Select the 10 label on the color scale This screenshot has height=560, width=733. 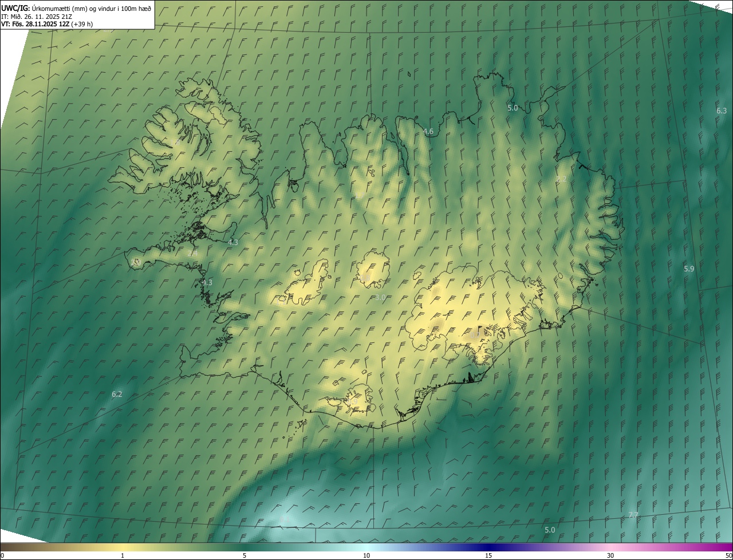[366, 555]
